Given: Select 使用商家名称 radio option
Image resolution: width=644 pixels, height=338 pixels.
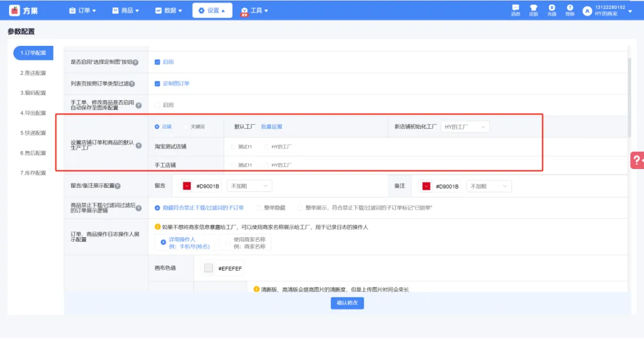Looking at the screenshot, I should (228, 243).
